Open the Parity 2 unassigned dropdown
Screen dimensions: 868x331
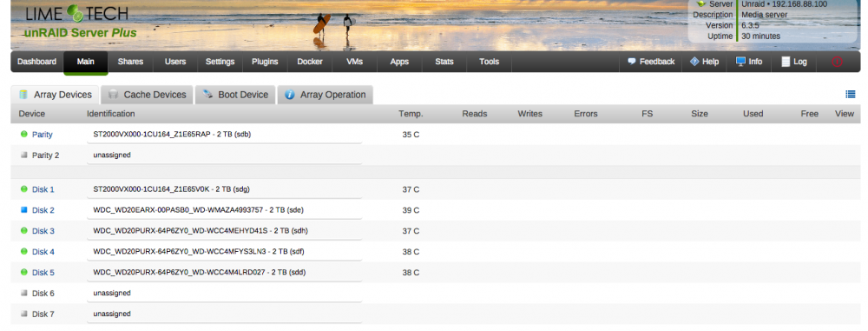tap(224, 156)
